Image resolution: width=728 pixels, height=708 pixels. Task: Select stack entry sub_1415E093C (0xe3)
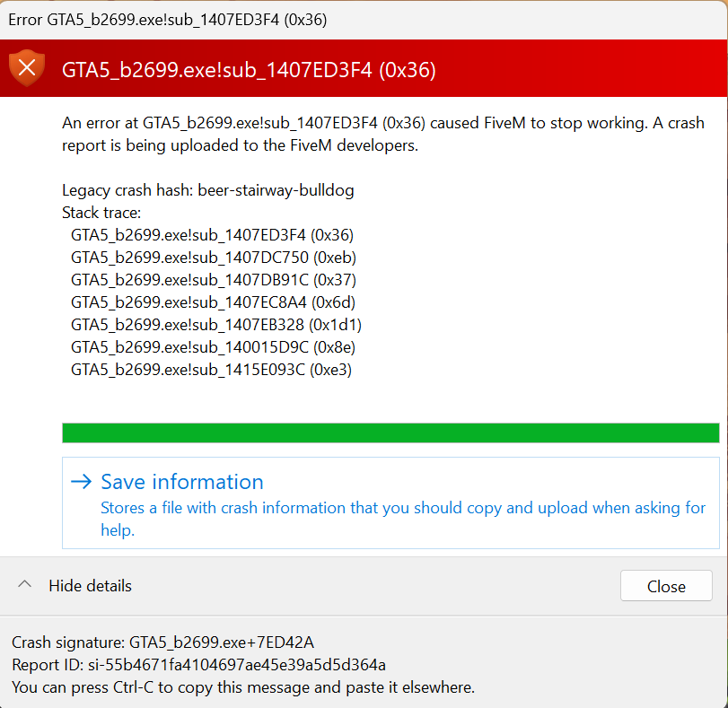click(211, 370)
